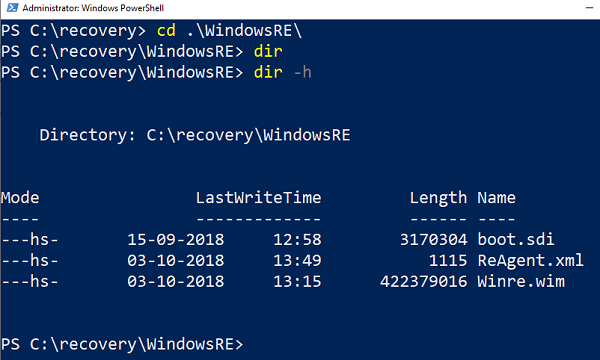Click the first 'dir' command

click(x=268, y=51)
